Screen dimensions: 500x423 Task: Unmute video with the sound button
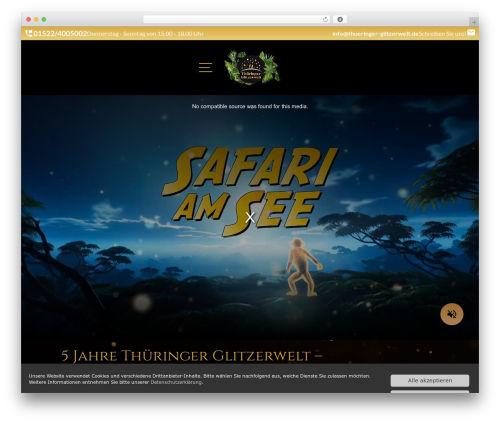click(x=452, y=314)
